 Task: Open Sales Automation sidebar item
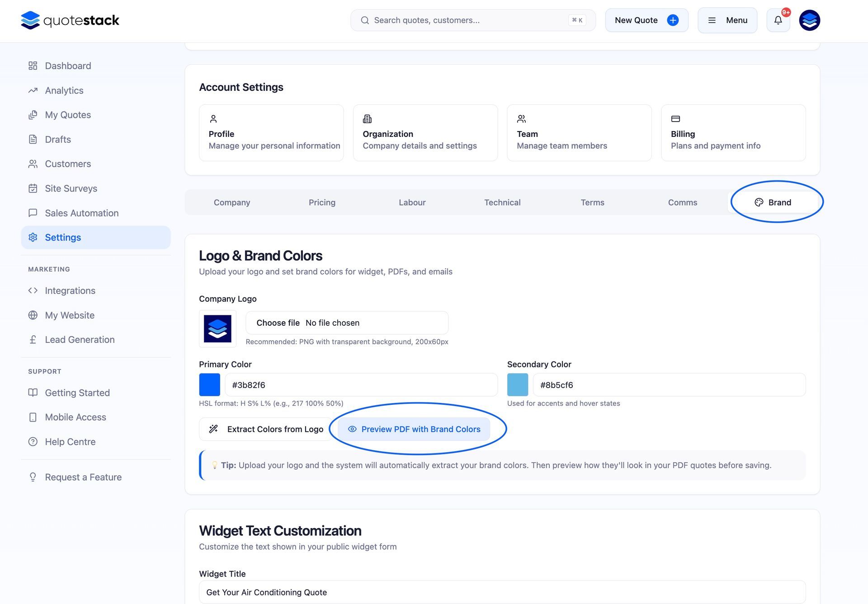[81, 213]
